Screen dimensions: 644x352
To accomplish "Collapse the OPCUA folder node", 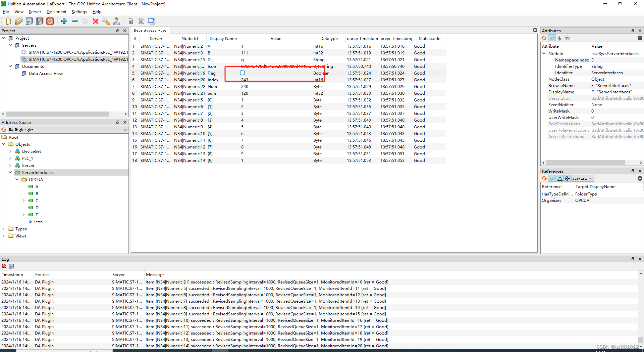I will click(x=17, y=179).
